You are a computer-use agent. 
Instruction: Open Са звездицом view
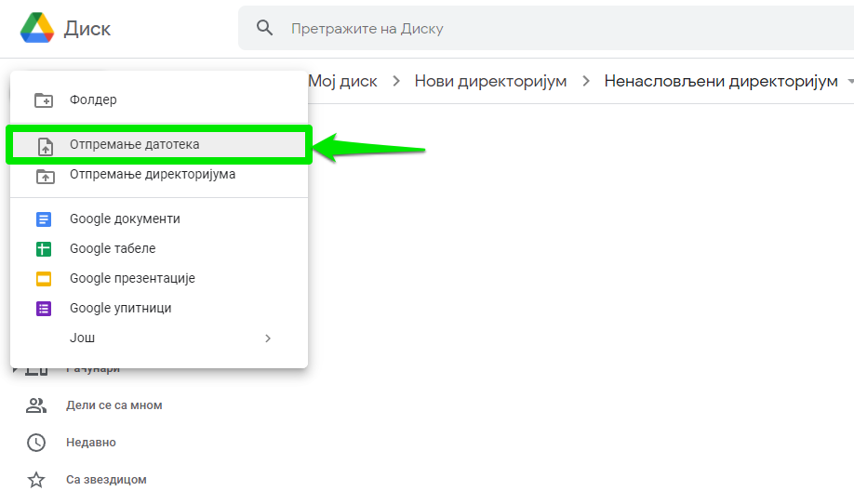(x=106, y=480)
